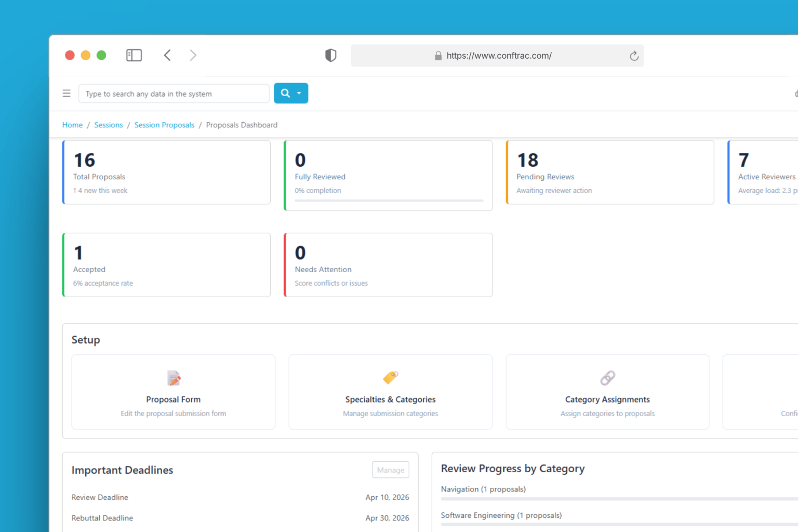Open the Needs Attention stat card

coord(388,265)
